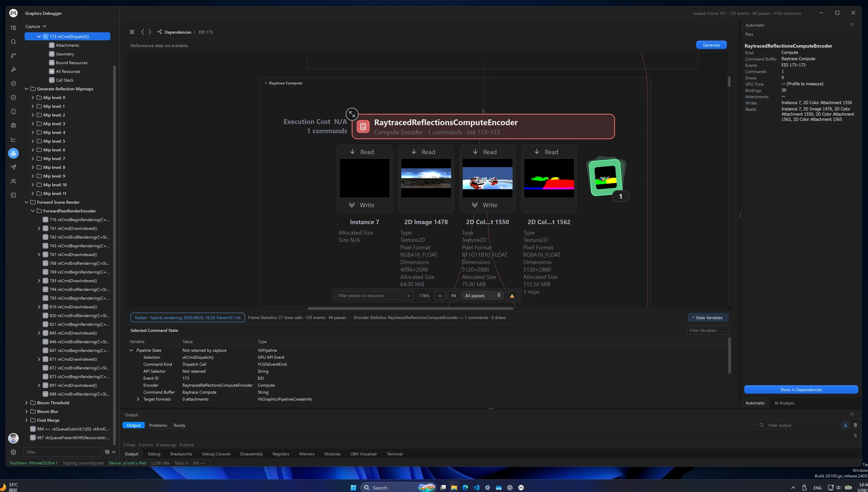
Task: Collapse the Forward Scene Render folder
Action: coord(26,202)
